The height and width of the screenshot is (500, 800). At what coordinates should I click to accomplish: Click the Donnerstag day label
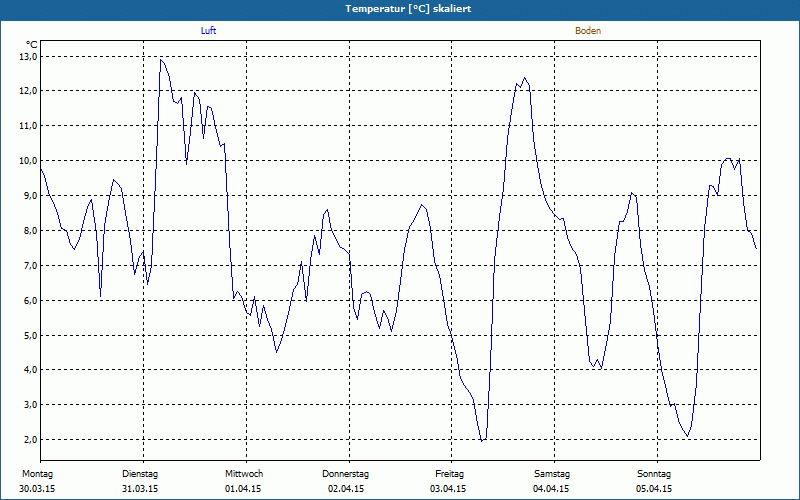tap(345, 474)
